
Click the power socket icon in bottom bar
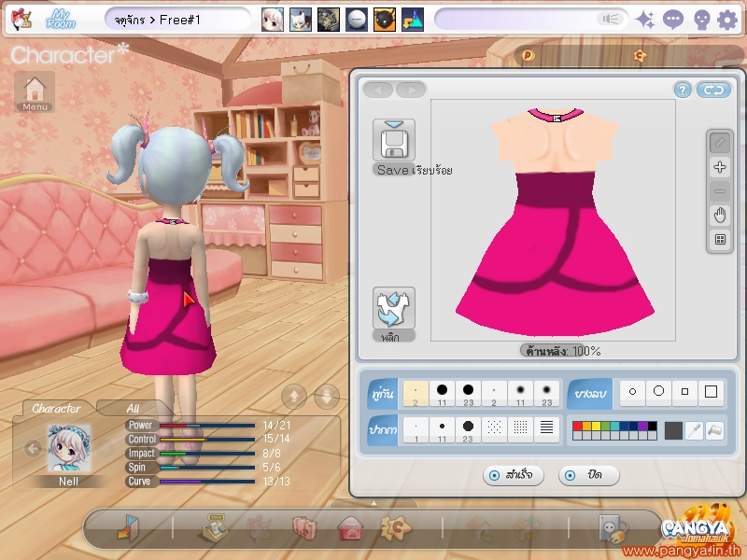[x=613, y=528]
